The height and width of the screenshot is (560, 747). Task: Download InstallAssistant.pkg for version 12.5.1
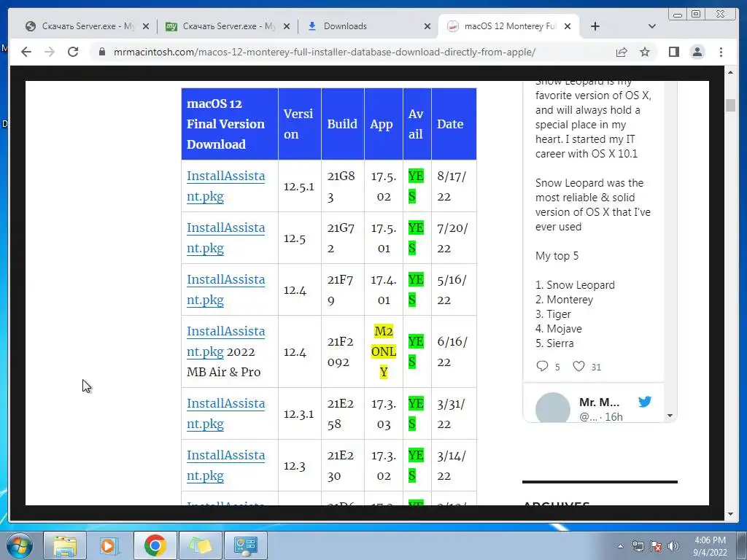coord(225,186)
